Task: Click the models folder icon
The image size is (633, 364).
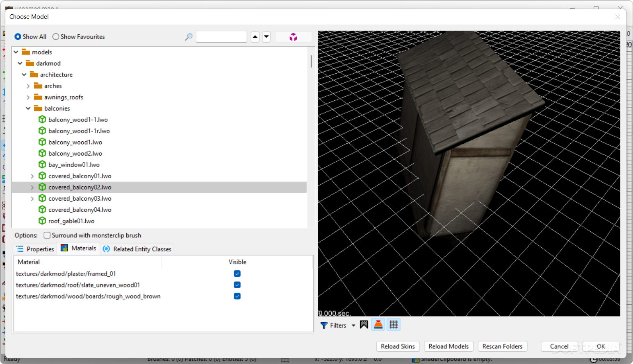Action: [26, 52]
